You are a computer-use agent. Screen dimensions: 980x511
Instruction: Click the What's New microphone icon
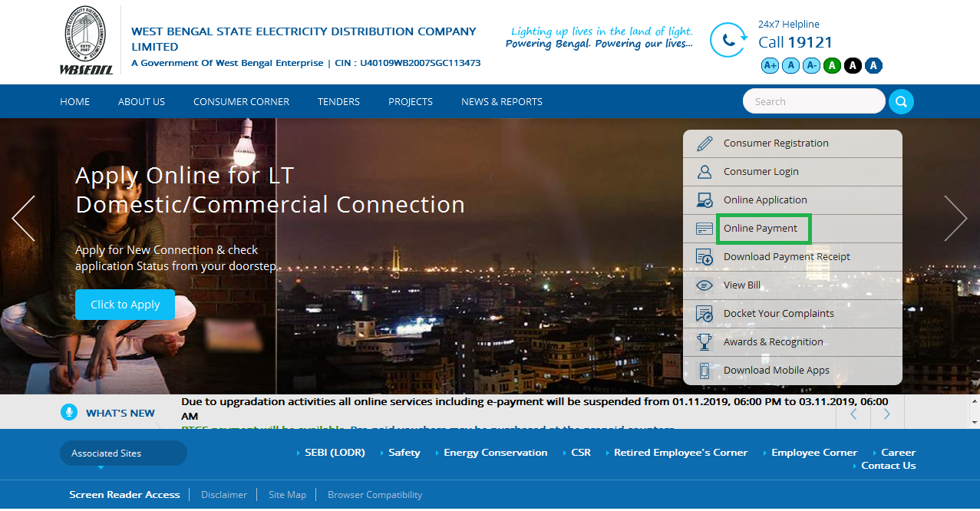[x=69, y=413]
